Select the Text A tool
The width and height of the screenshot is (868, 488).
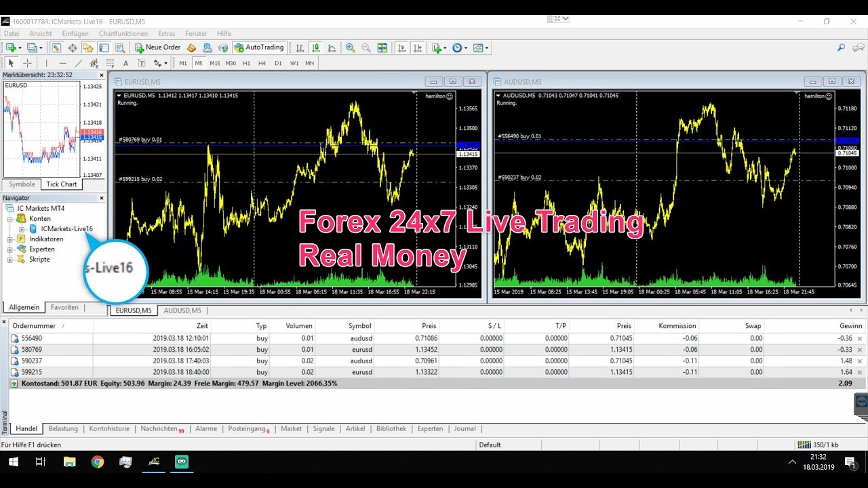[x=125, y=63]
